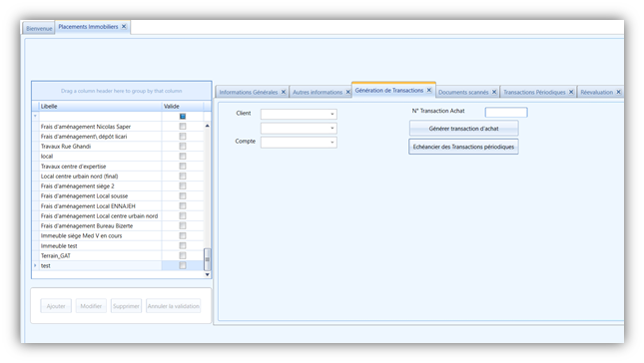The image size is (644, 363).
Task: Select row Immeuble test
Action: [x=118, y=245]
